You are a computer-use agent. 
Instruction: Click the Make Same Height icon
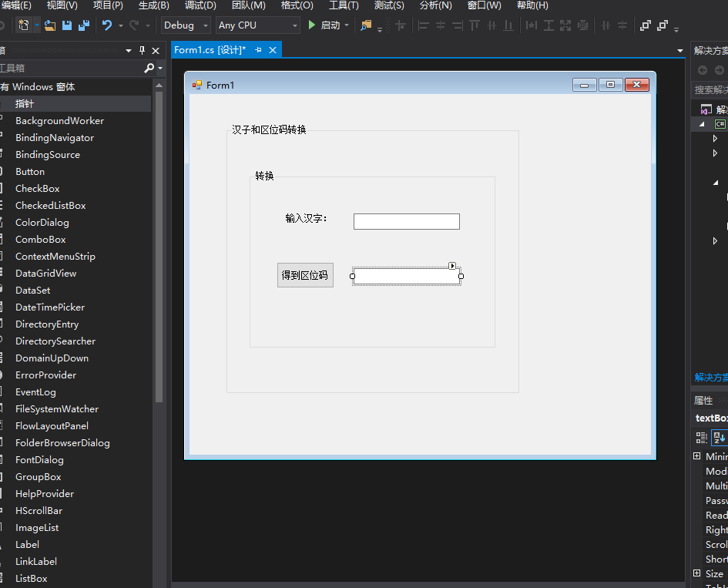tap(549, 25)
